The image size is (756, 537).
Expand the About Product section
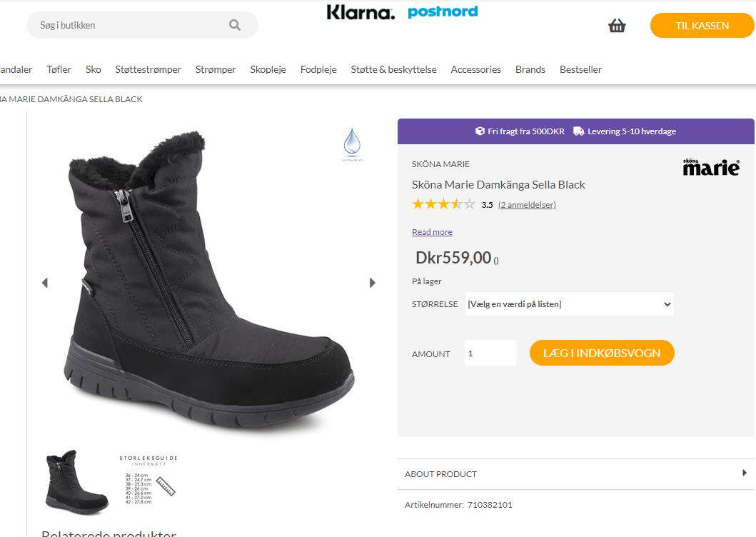coord(575,474)
